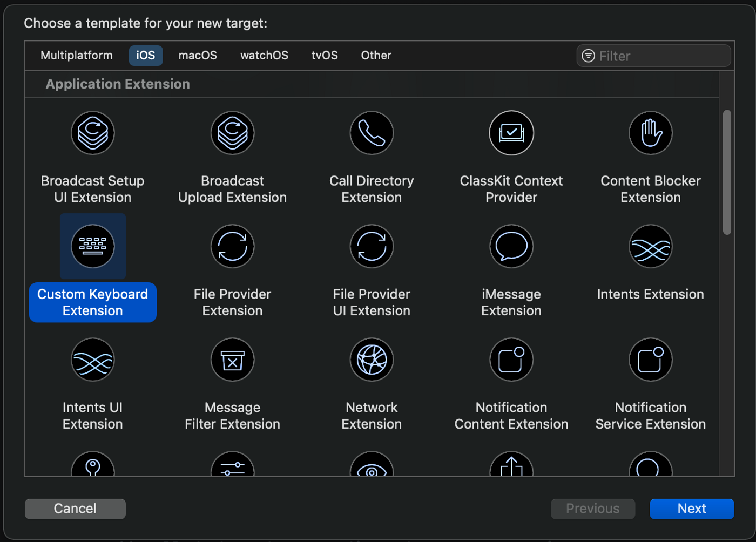This screenshot has width=756, height=542.
Task: Click the filter icon in search field
Action: (588, 56)
